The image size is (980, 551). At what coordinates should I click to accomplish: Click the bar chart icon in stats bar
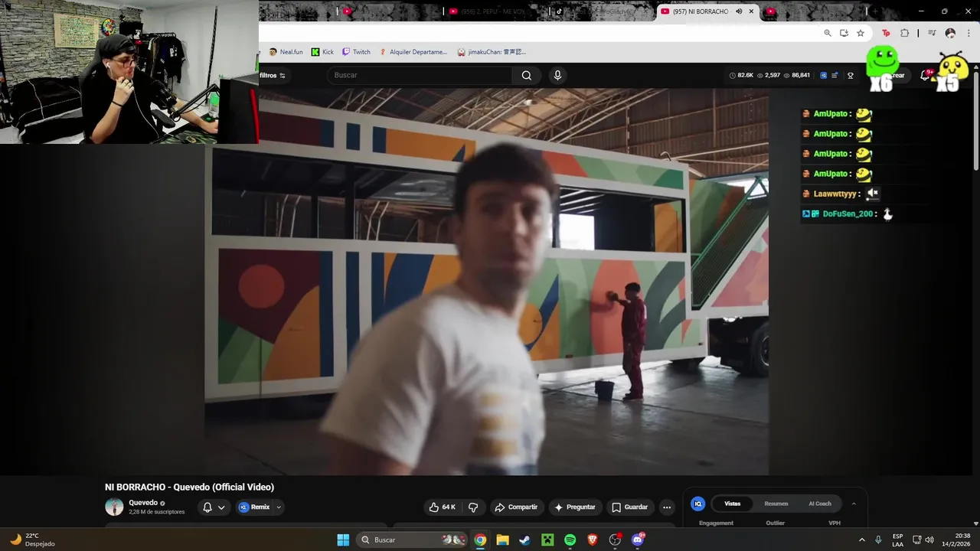coord(835,75)
